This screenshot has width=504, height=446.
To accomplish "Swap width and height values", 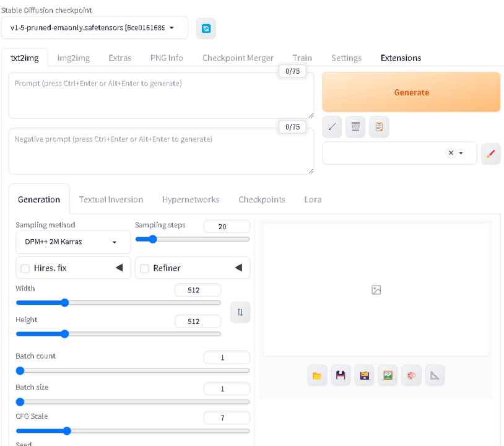I will pyautogui.click(x=240, y=312).
